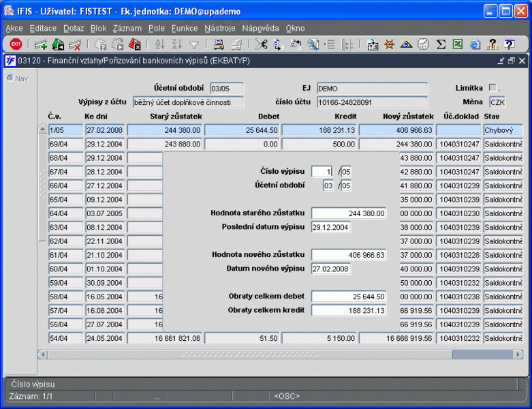The image size is (532, 409).
Task: Click the delete record icon with red X
Action: pos(75,44)
